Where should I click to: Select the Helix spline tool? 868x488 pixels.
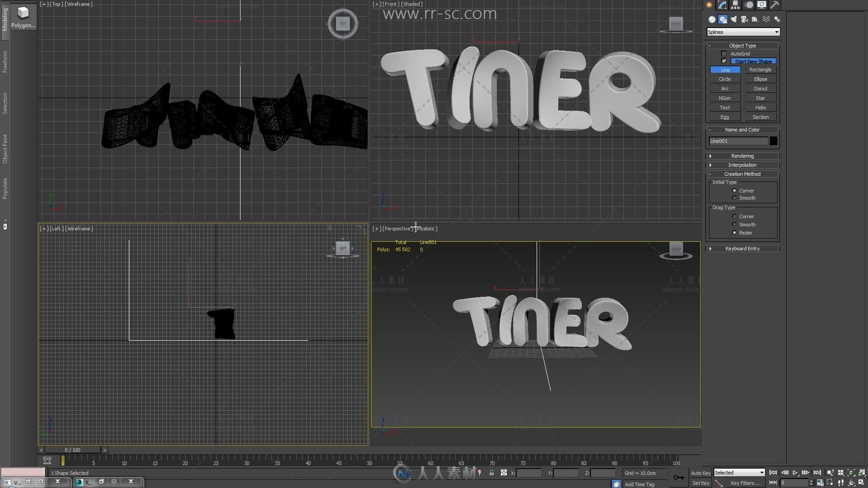[760, 107]
